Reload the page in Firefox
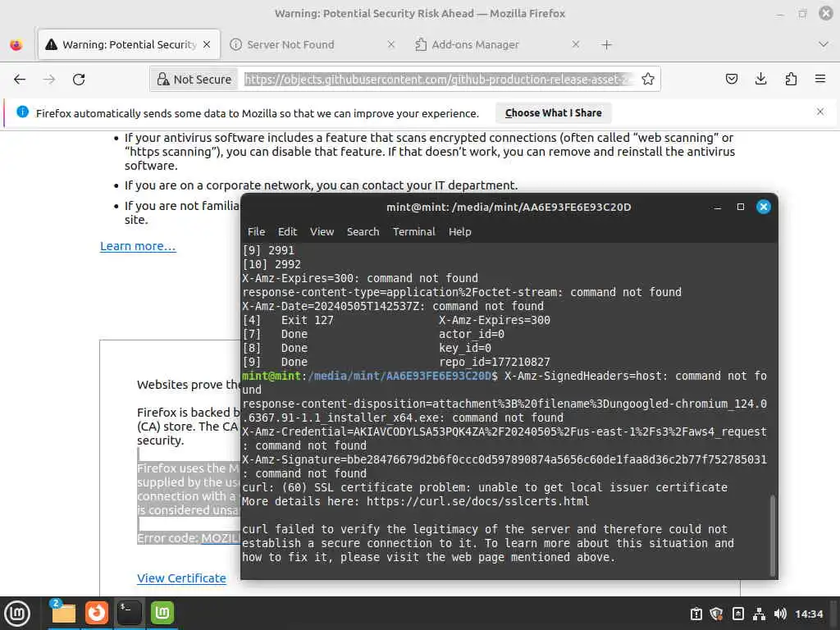 [79, 80]
